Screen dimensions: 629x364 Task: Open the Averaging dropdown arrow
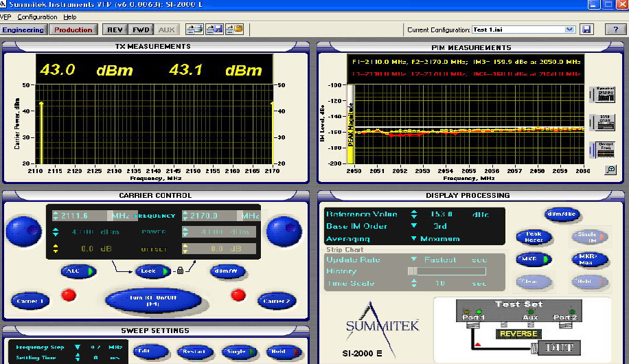point(413,238)
